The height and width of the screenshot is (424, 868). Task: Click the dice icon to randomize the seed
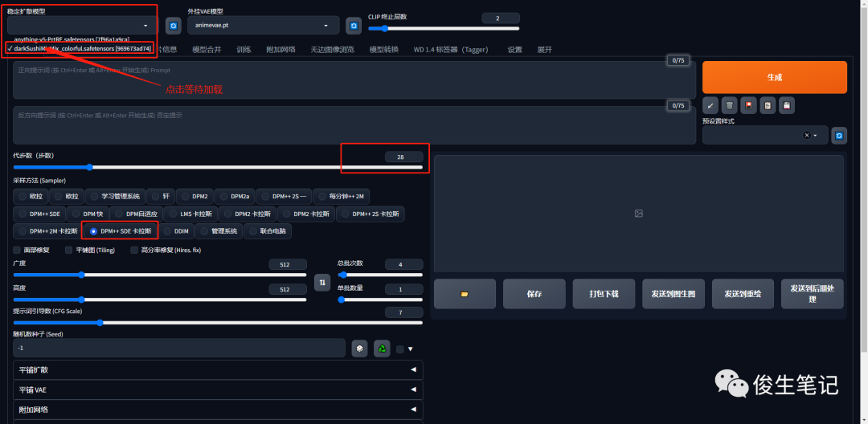click(x=360, y=348)
